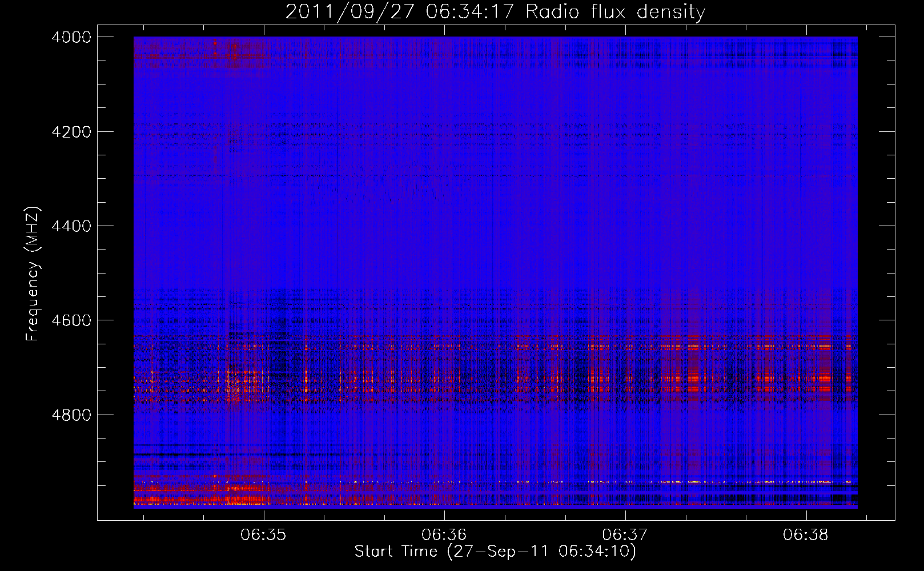Click the 06:37 time tick label
The width and height of the screenshot is (924, 571).
pyautogui.click(x=625, y=534)
